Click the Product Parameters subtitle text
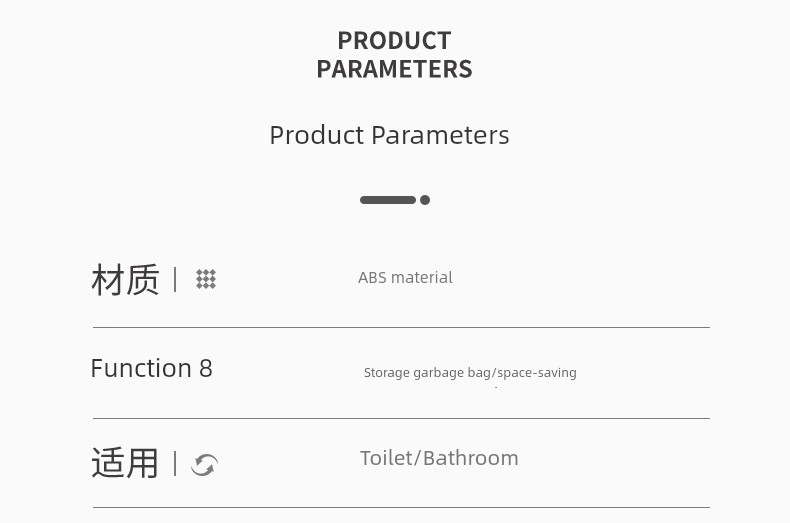Image resolution: width=790 pixels, height=523 pixels. coord(389,135)
